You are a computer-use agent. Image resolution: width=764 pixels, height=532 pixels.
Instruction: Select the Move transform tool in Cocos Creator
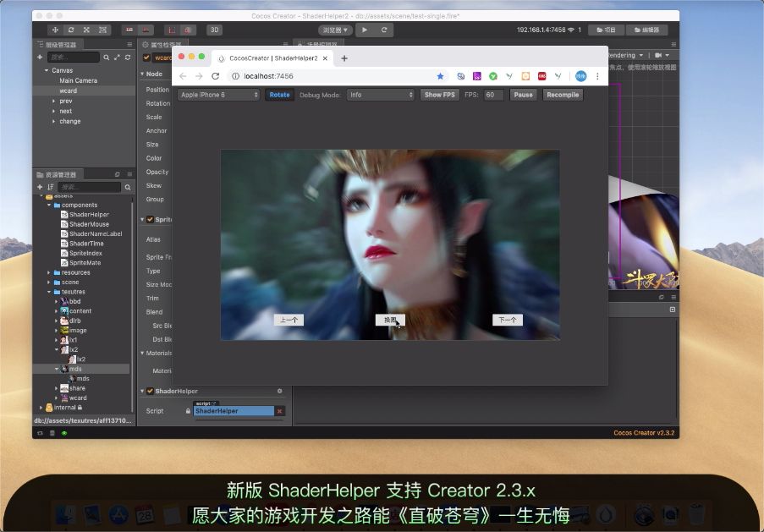[x=55, y=30]
